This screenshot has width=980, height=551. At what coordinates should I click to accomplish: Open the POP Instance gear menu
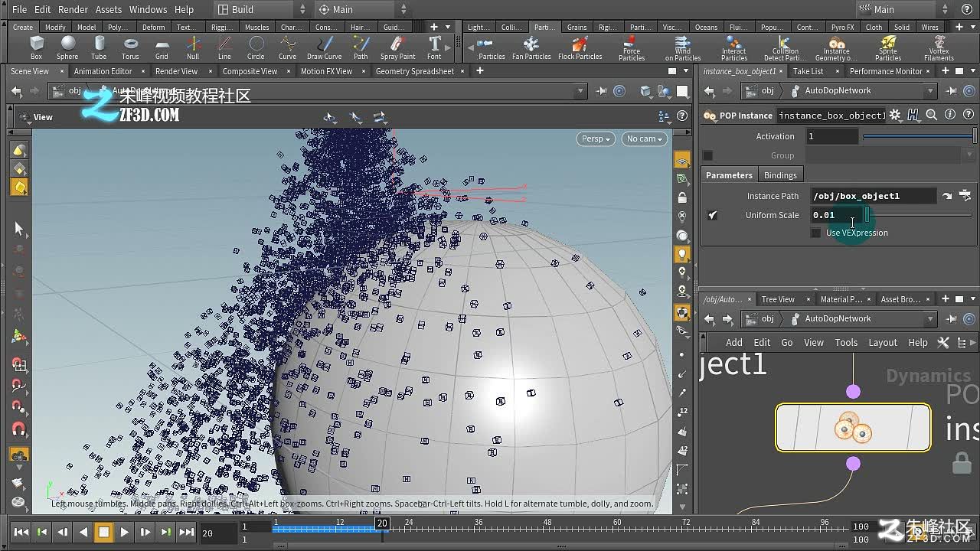[895, 115]
